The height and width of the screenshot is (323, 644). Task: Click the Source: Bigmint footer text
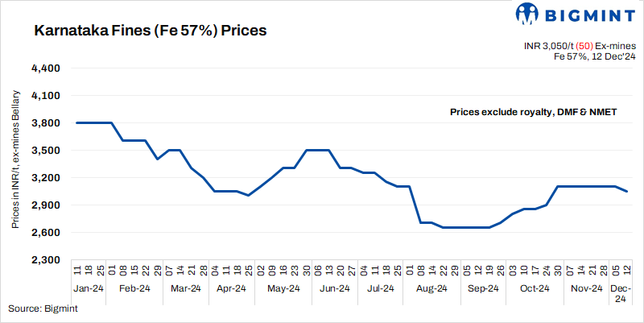pos(39,309)
